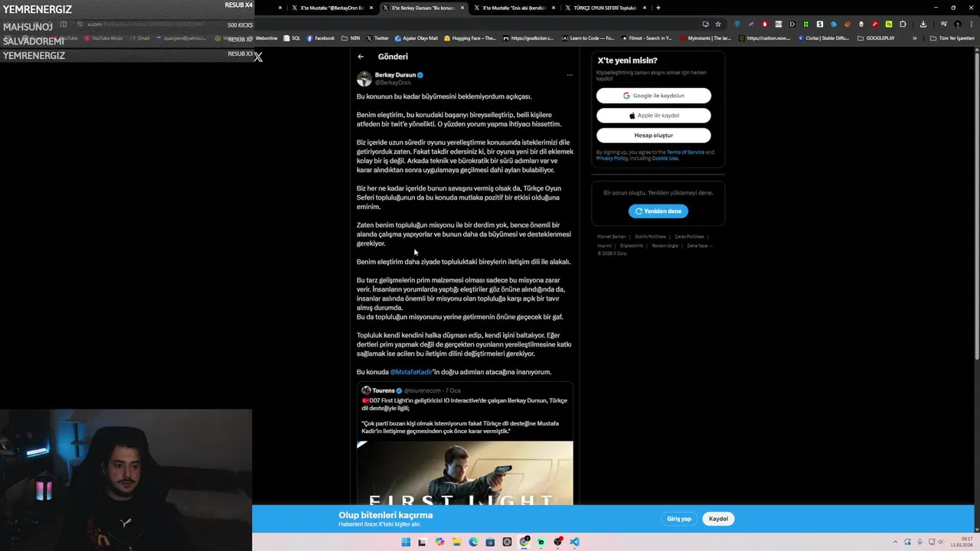Open the Gizlilik Politikası footer link
The image size is (980, 551).
click(x=651, y=236)
